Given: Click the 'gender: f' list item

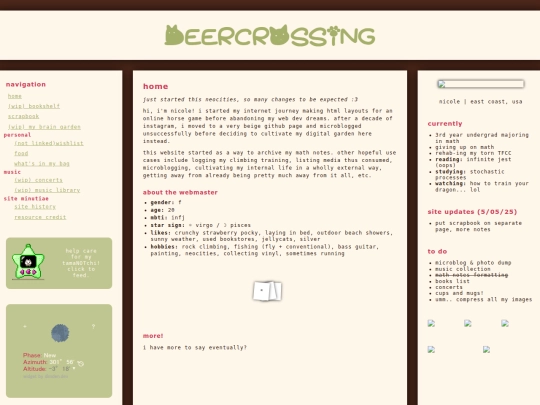Looking at the screenshot, I should [x=166, y=202].
